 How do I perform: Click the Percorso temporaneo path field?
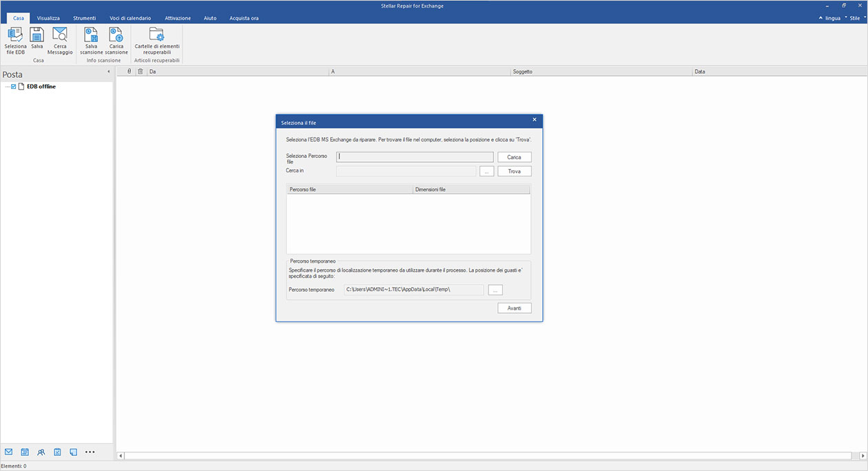tap(413, 290)
